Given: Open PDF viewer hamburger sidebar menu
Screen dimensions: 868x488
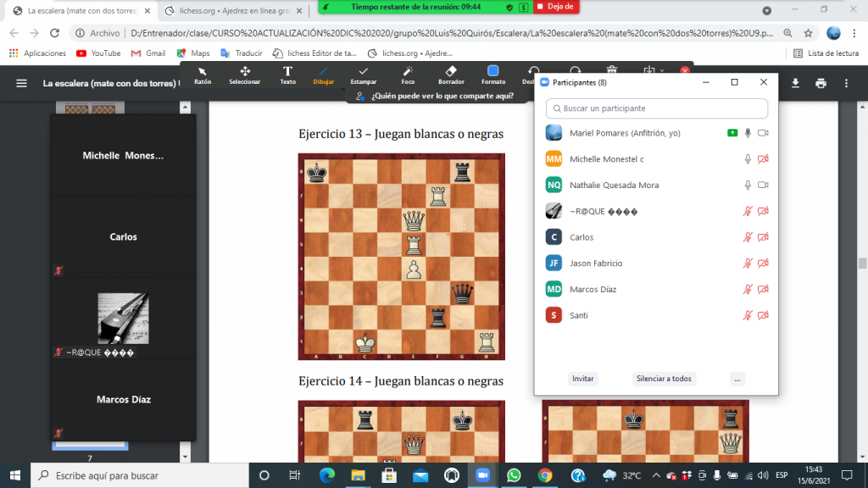Looking at the screenshot, I should (21, 84).
